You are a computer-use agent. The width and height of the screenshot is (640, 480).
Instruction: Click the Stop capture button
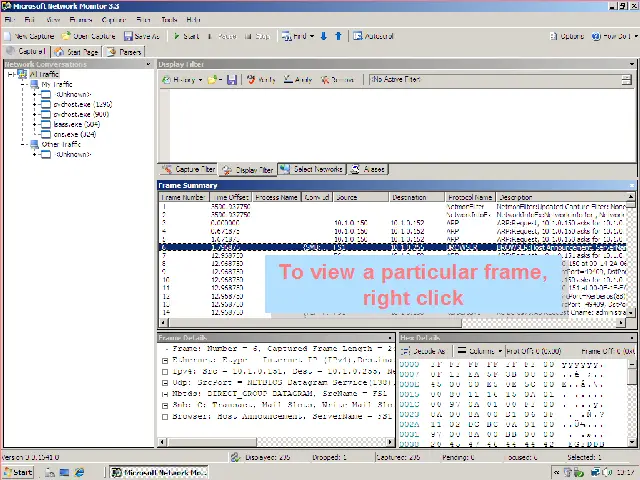point(257,36)
